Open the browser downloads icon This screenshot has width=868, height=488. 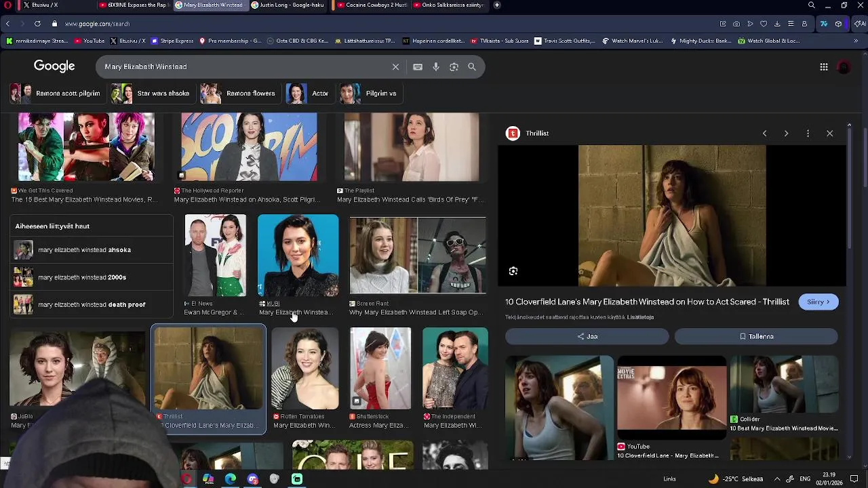tap(777, 24)
